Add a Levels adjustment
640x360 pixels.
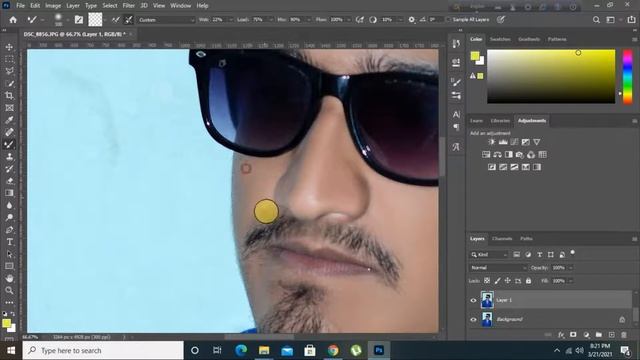[503, 142]
